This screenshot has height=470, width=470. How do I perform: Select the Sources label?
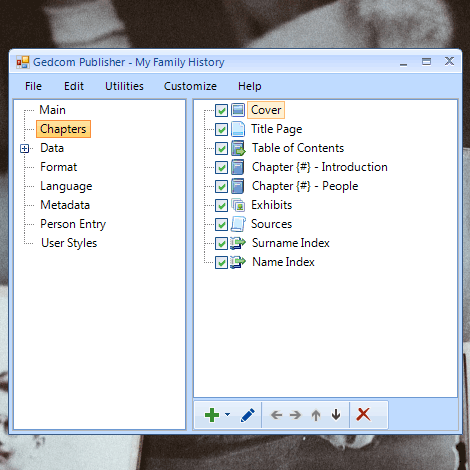271,224
